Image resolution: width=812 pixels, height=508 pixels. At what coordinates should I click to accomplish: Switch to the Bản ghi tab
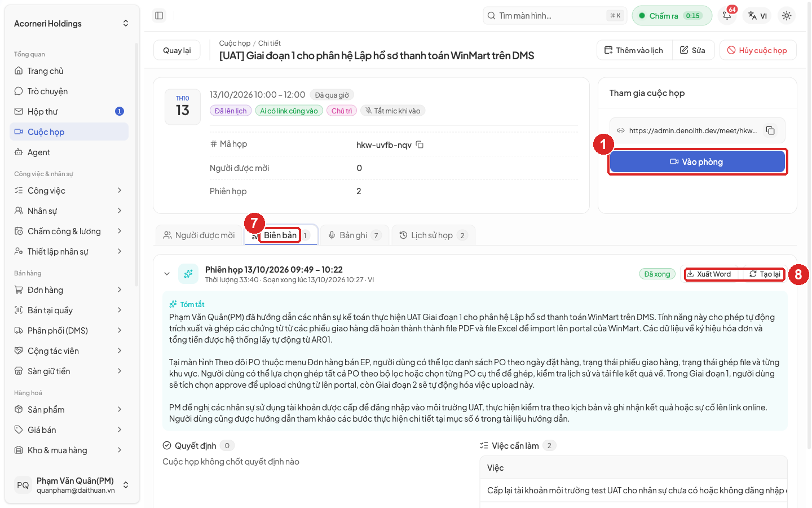pyautogui.click(x=355, y=235)
